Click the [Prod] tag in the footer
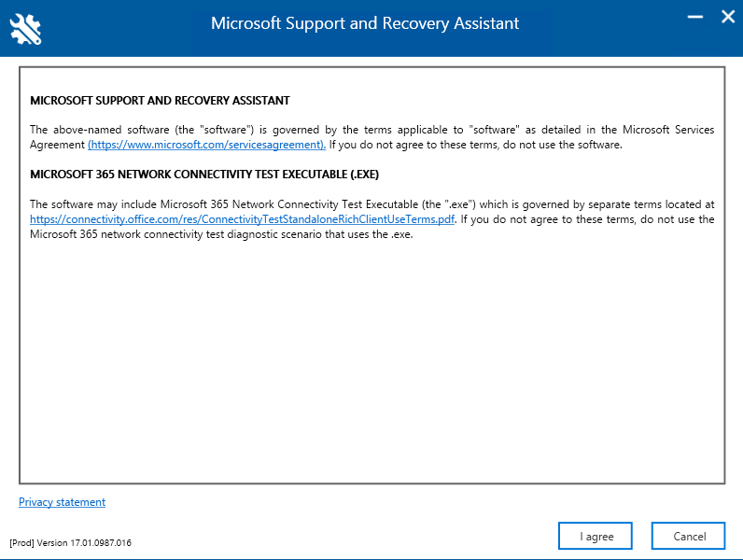 point(21,542)
